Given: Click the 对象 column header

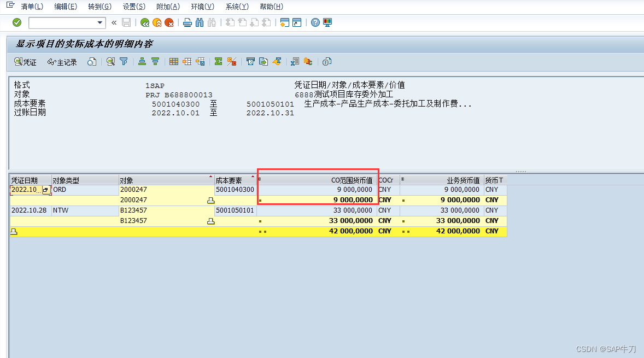Looking at the screenshot, I should 166,180.
